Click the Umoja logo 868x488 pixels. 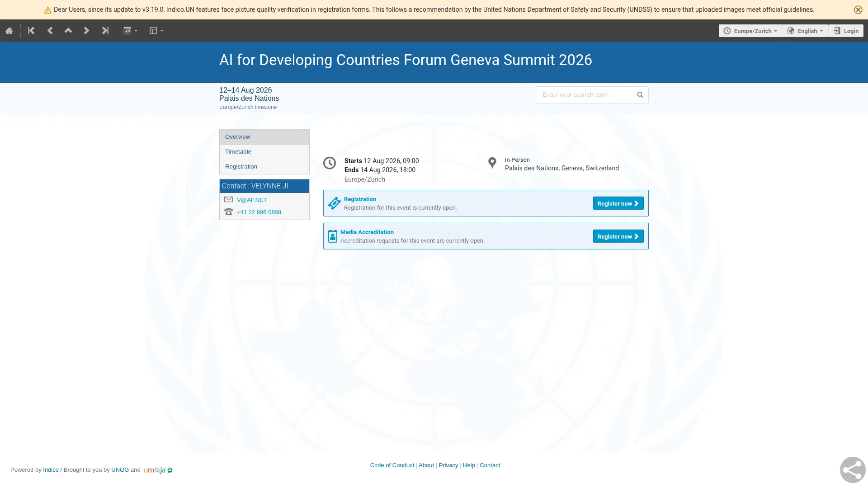158,470
